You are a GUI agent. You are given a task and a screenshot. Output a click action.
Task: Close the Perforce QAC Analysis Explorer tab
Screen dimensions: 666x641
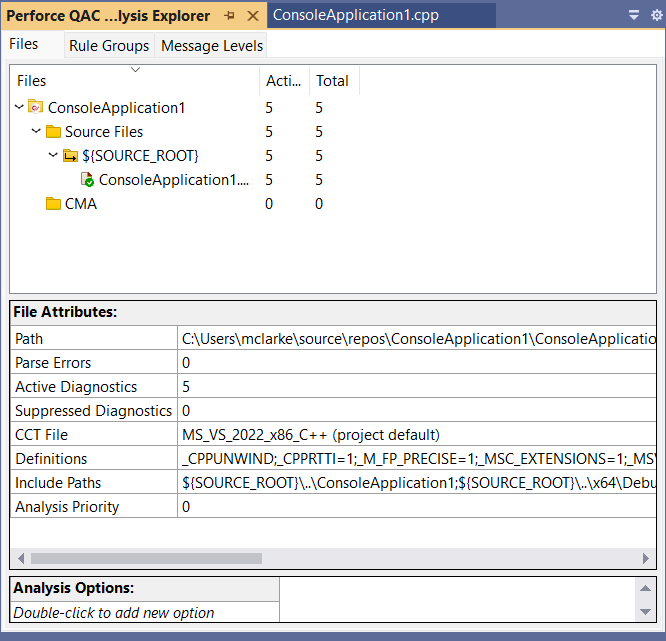[252, 16]
